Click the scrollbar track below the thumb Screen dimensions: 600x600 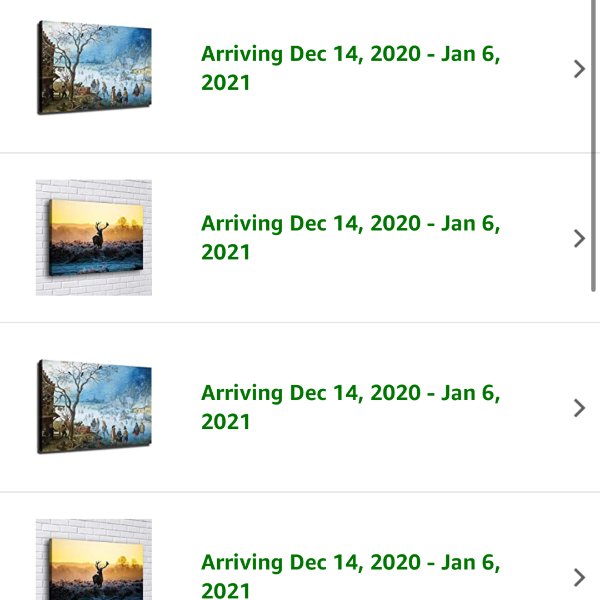pyautogui.click(x=593, y=446)
